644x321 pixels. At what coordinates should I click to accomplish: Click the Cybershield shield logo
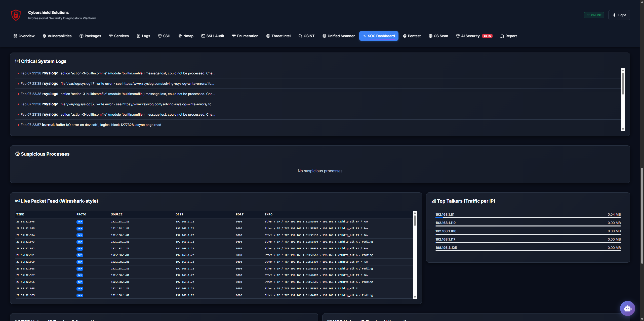[x=16, y=15]
